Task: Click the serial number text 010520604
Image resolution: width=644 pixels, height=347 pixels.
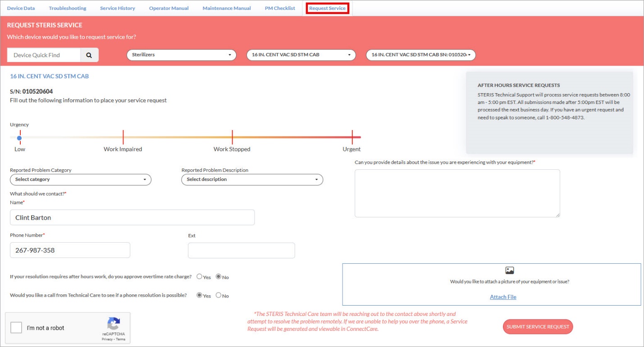Action: click(x=37, y=91)
